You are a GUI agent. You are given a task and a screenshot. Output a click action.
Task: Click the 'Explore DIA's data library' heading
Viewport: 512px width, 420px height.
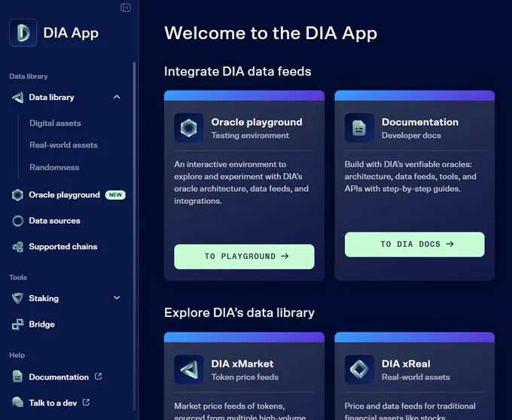tap(239, 312)
